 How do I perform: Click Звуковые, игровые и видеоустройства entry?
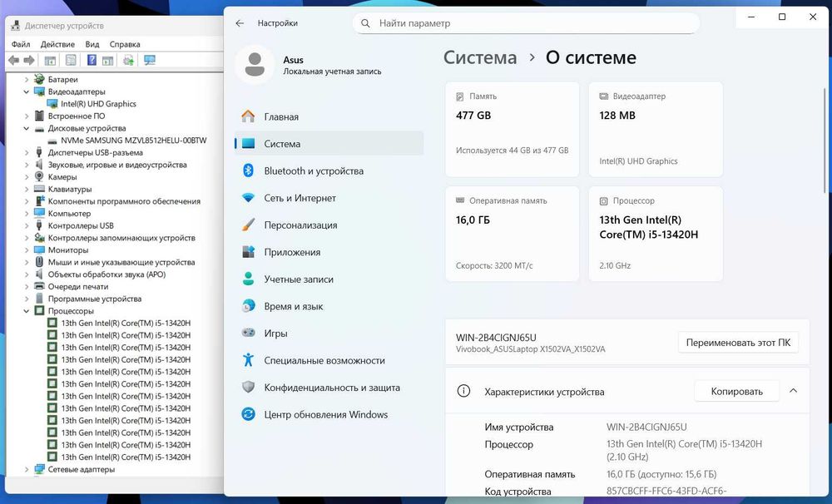[117, 165]
